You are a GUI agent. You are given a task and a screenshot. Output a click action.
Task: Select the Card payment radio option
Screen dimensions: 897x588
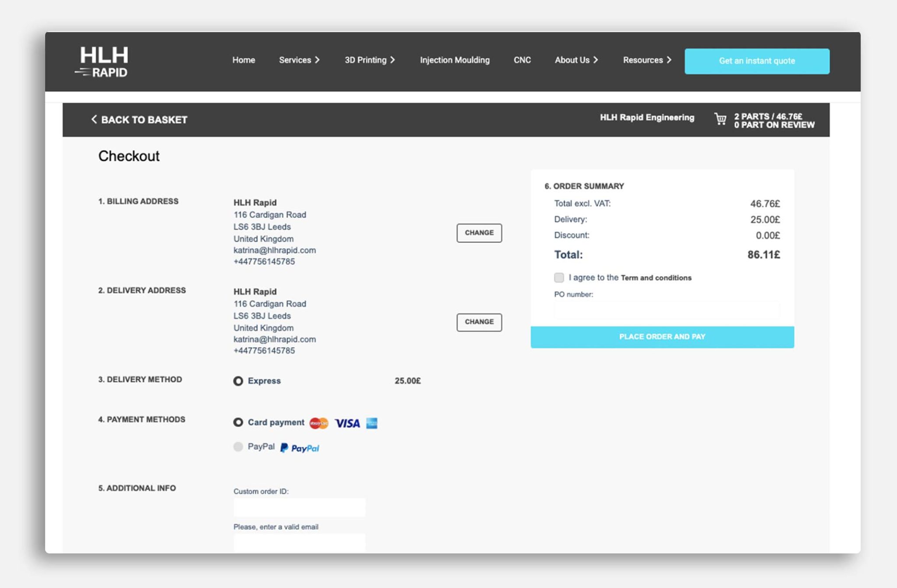pyautogui.click(x=238, y=423)
